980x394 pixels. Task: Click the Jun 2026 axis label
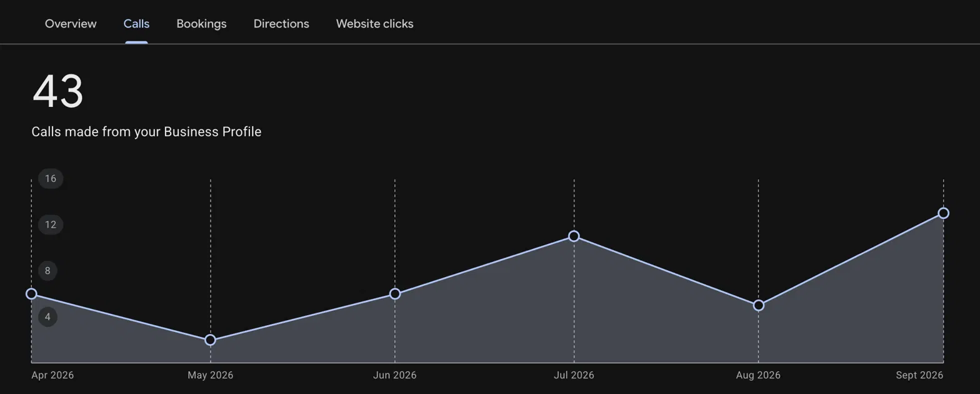pyautogui.click(x=395, y=375)
